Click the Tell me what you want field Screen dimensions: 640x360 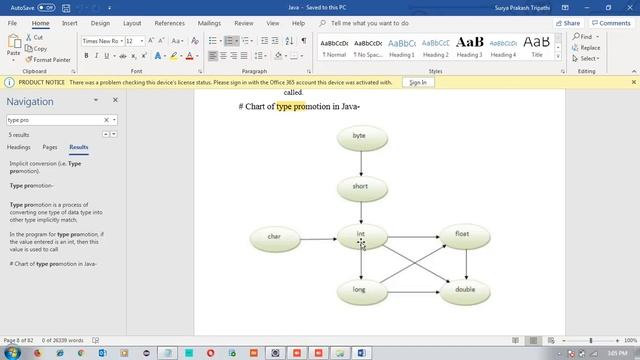pyautogui.click(x=369, y=23)
